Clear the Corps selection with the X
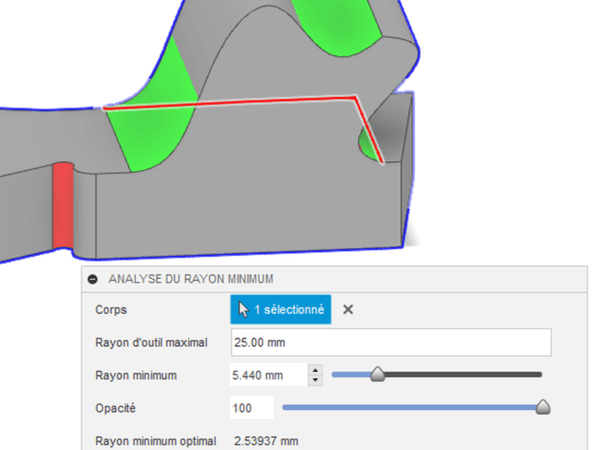600x450 pixels. point(348,310)
